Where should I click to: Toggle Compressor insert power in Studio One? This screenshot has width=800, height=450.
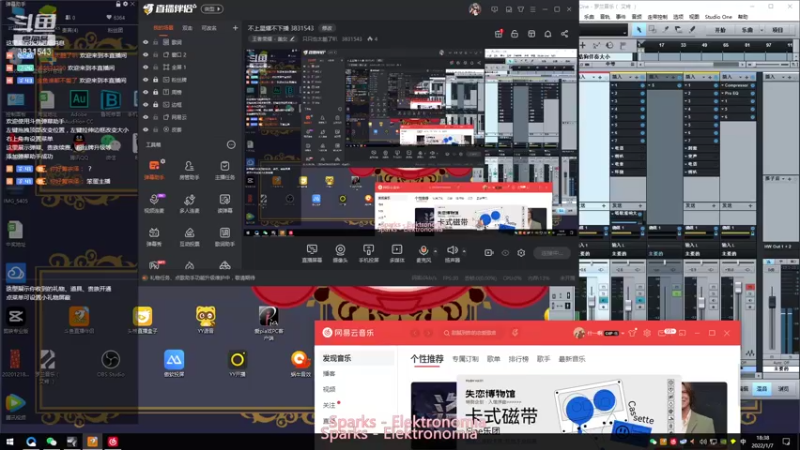click(753, 85)
